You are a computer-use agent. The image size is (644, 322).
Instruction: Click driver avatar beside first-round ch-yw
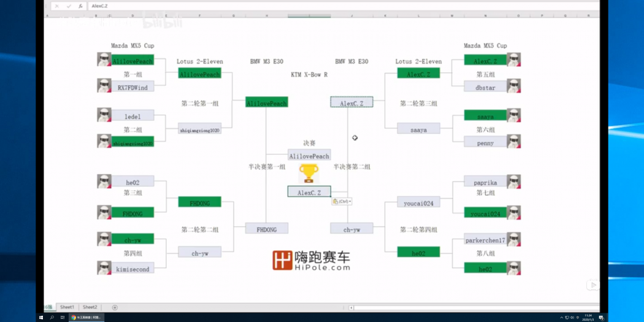[x=104, y=239]
